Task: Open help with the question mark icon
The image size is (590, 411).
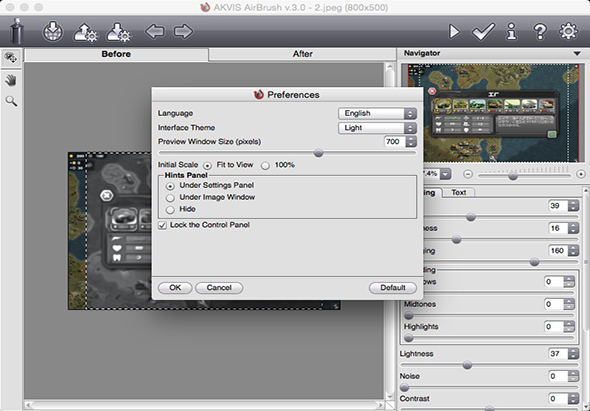Action: [x=540, y=32]
